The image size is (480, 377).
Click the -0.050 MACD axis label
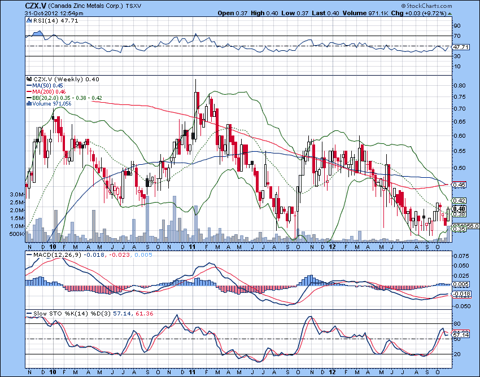coord(462,306)
